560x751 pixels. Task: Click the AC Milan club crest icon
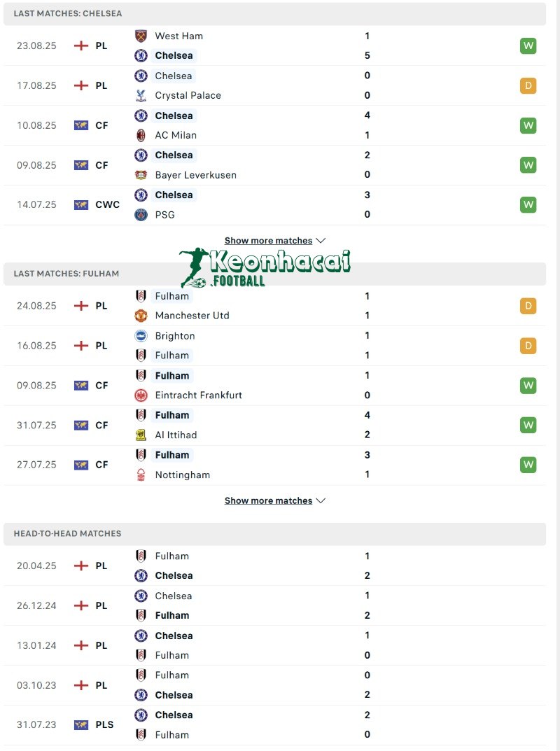(141, 135)
